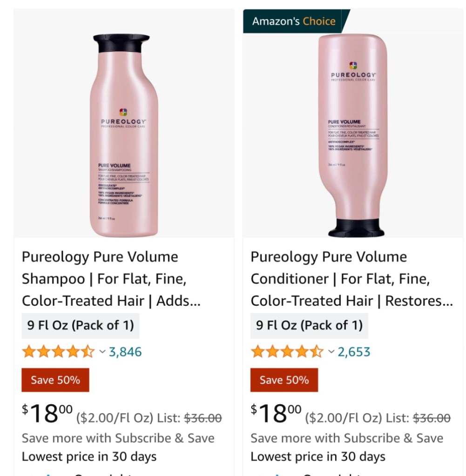Click the conditioner star rating icons
This screenshot has width=466, height=476.
(x=287, y=352)
